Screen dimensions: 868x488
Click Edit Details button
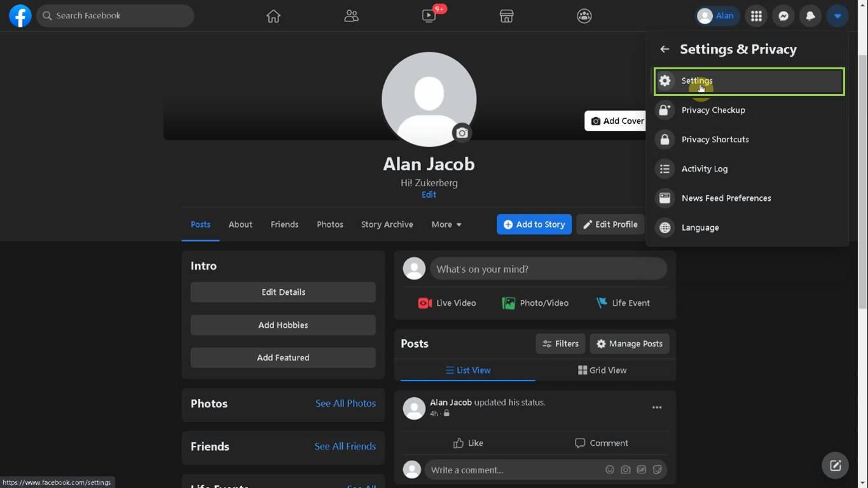(283, 292)
